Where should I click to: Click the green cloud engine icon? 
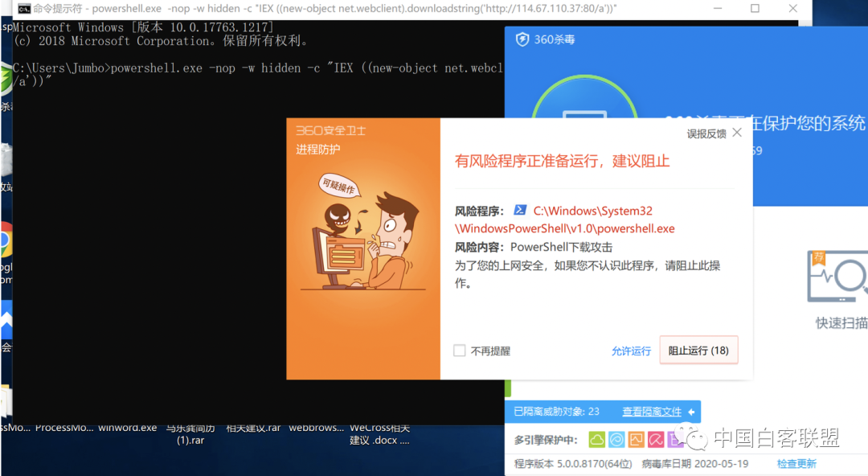[x=596, y=440]
